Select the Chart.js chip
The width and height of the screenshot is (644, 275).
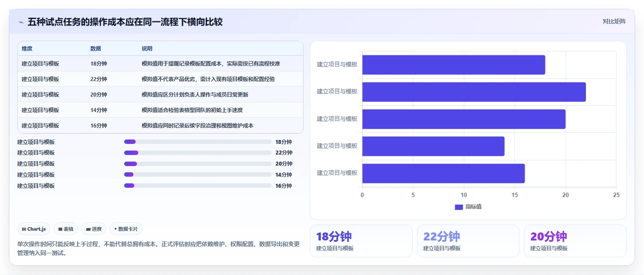point(34,229)
